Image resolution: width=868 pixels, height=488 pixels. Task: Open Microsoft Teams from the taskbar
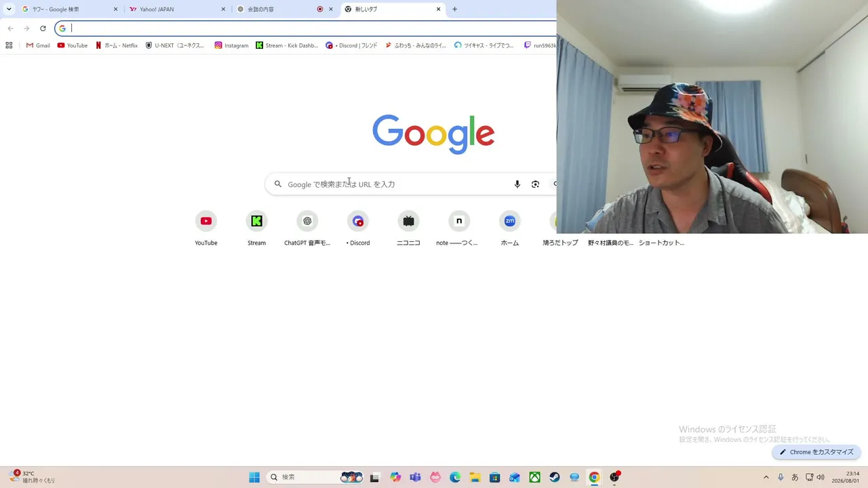(x=415, y=477)
